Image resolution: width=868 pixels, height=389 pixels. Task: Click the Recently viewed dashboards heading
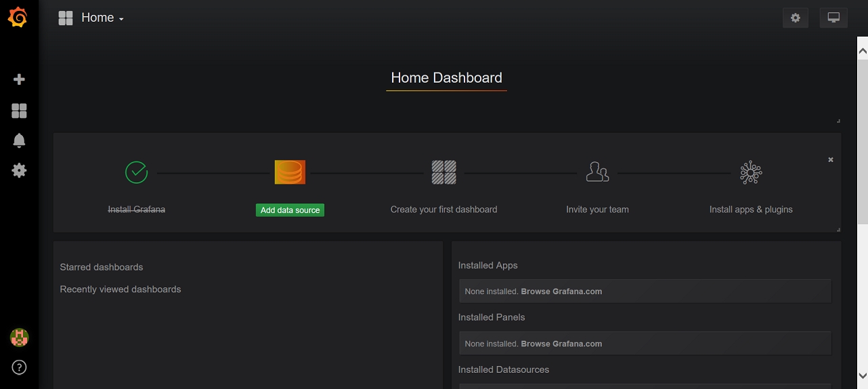coord(121,289)
